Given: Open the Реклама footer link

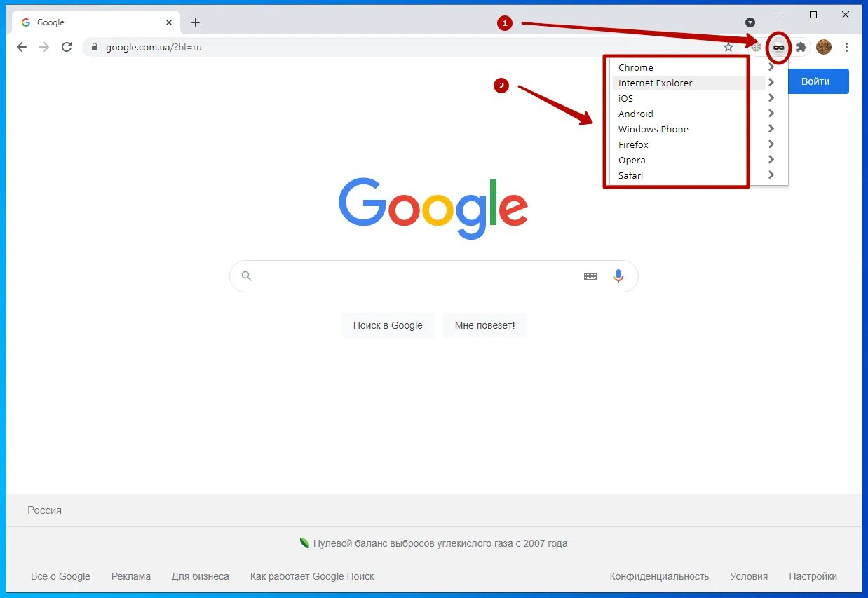Looking at the screenshot, I should click(131, 576).
